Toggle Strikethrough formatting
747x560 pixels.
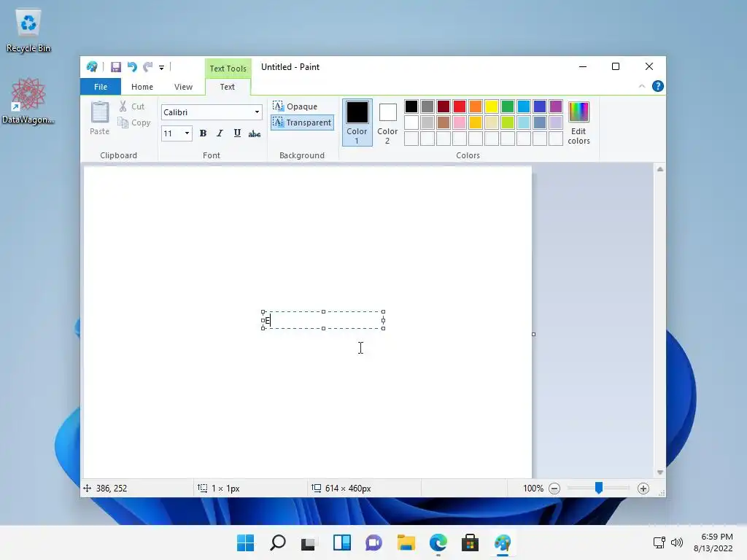[x=255, y=134]
